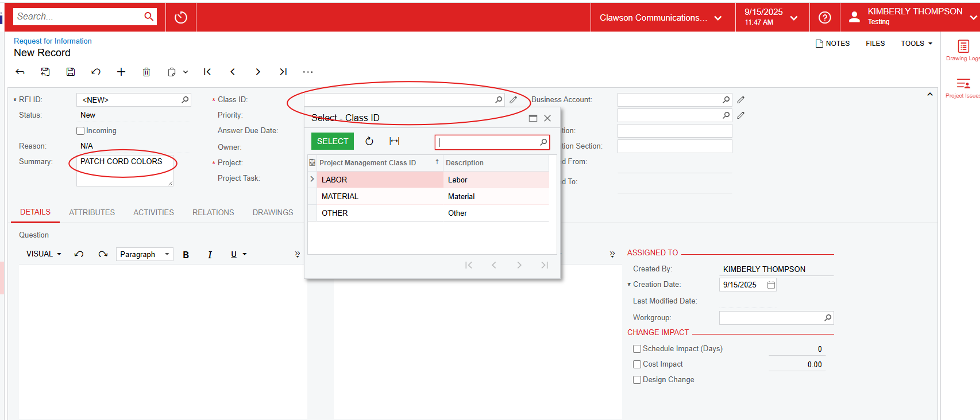Image resolution: width=980 pixels, height=420 pixels.
Task: Refresh the Class ID lookup list
Action: (x=369, y=141)
